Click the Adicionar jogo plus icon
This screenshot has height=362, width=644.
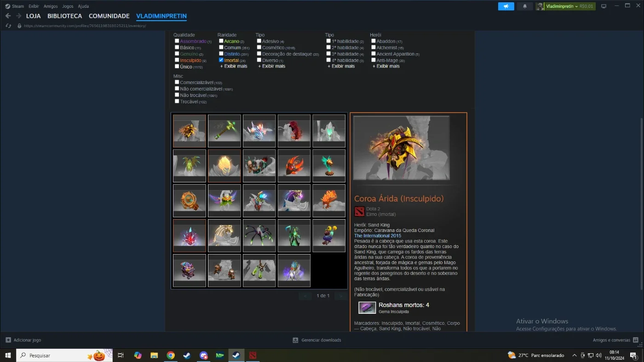click(x=8, y=340)
